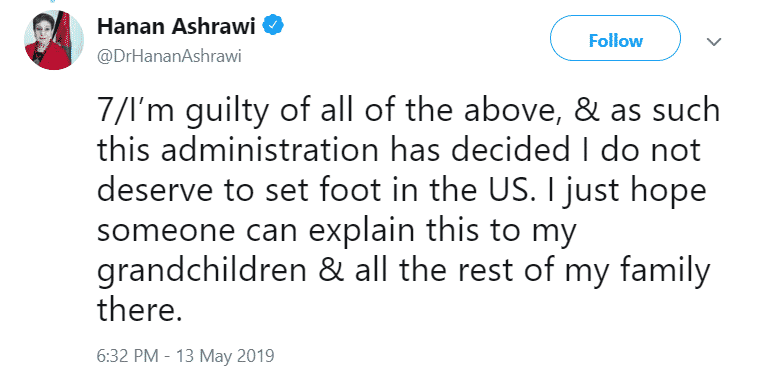Open Hanan Ashrawi's profile avatar
This screenshot has width=759, height=377.
click(x=54, y=40)
